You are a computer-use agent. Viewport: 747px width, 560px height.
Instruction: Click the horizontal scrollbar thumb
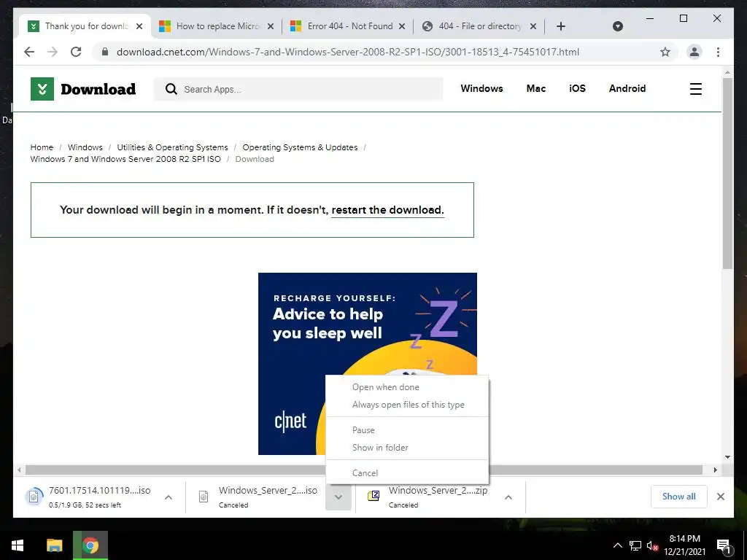363,470
